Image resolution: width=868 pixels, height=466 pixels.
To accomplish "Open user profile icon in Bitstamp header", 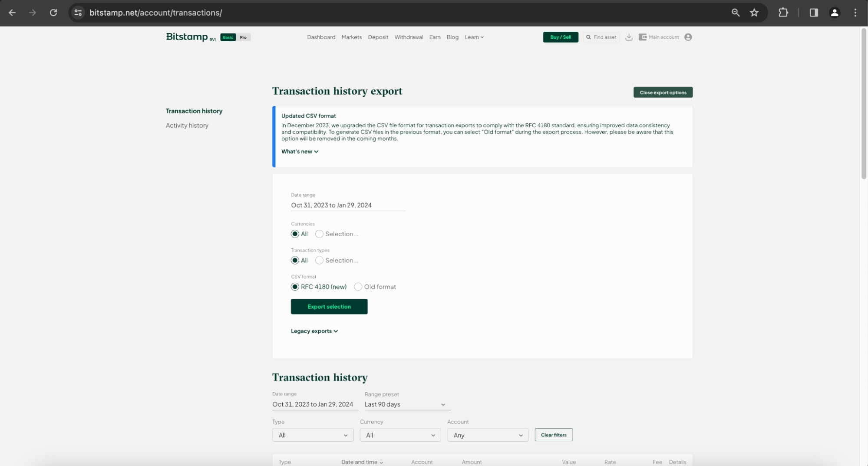I will click(x=688, y=37).
